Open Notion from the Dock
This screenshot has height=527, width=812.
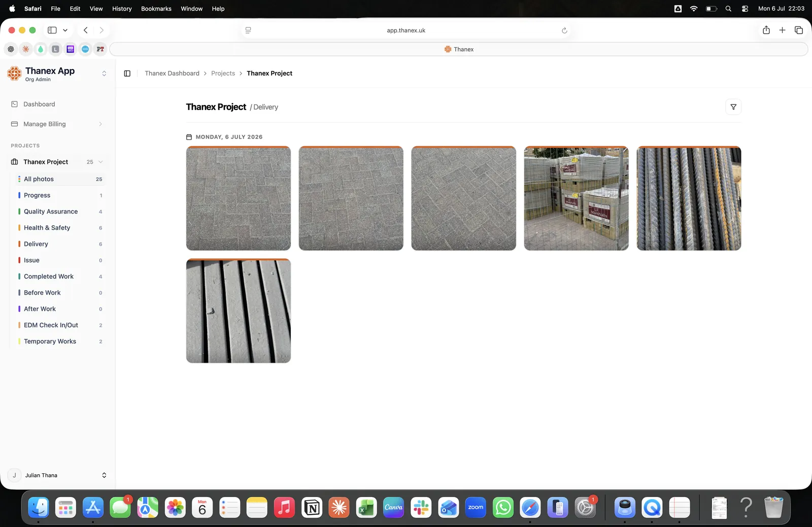pyautogui.click(x=312, y=507)
